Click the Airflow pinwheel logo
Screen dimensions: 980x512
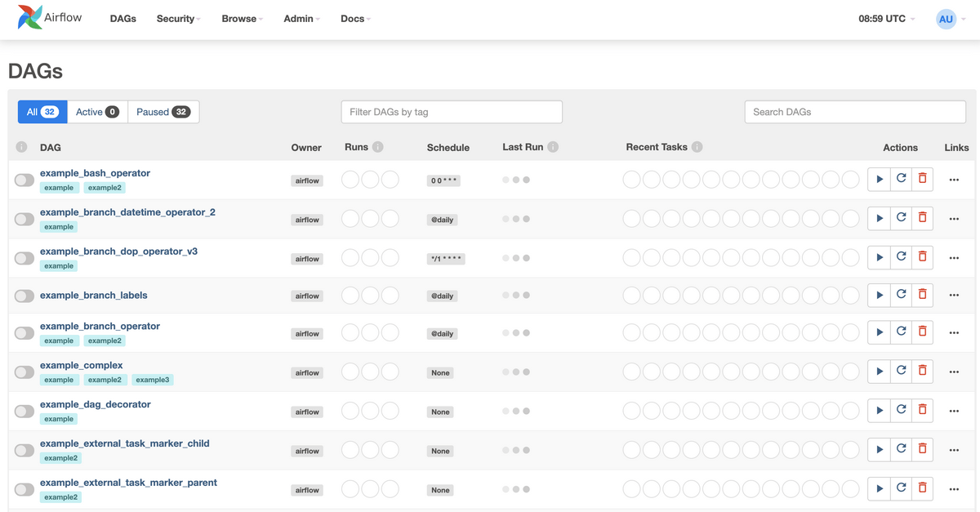(29, 18)
